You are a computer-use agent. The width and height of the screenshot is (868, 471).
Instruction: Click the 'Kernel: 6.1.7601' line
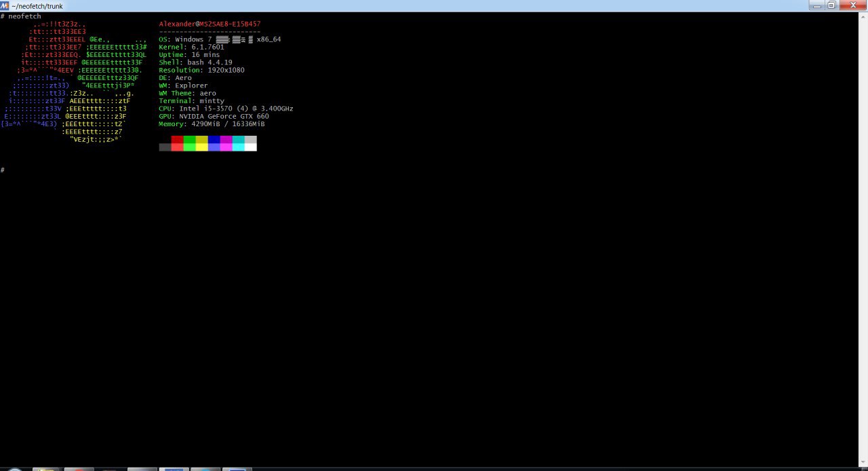coord(192,47)
